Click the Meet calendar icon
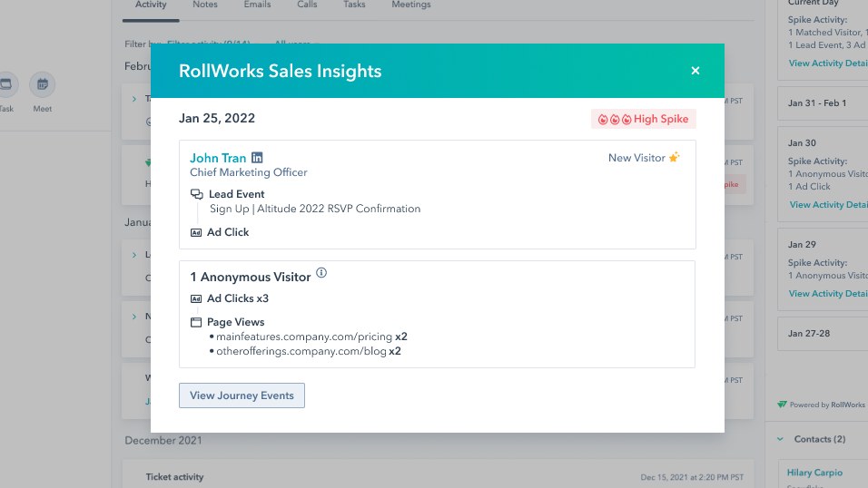This screenshot has height=488, width=868. pos(42,85)
